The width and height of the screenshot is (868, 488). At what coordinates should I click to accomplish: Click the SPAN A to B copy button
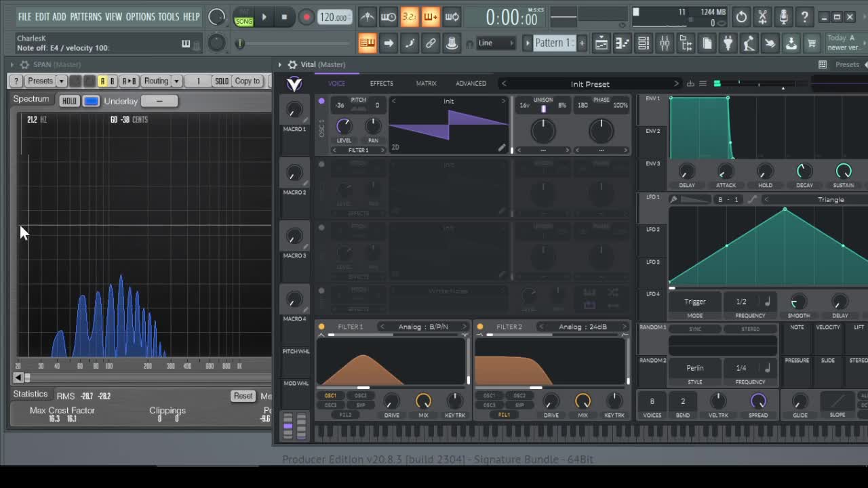128,81
